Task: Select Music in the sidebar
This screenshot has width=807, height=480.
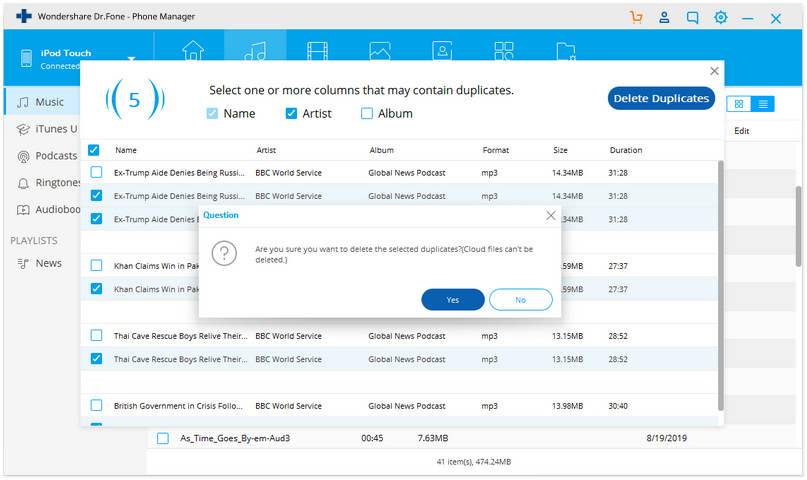Action: (x=42, y=102)
